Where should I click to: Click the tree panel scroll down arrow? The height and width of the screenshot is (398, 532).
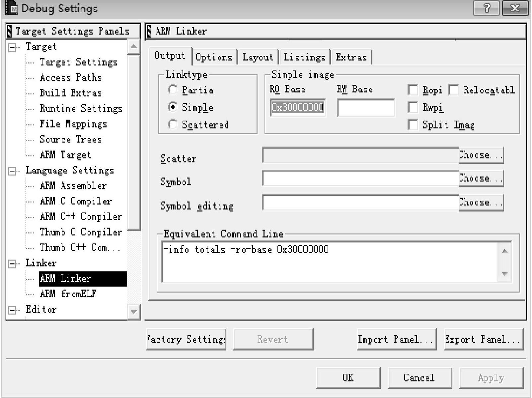[x=134, y=312]
